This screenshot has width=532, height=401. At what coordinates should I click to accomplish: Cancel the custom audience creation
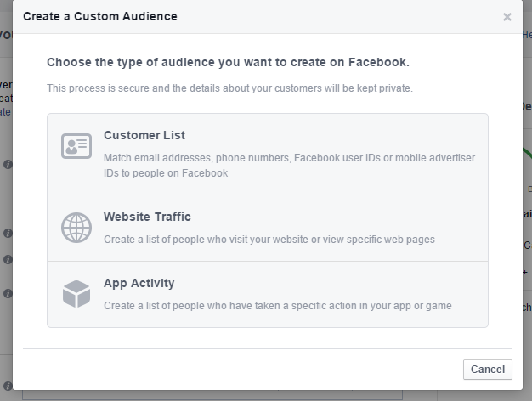488,370
